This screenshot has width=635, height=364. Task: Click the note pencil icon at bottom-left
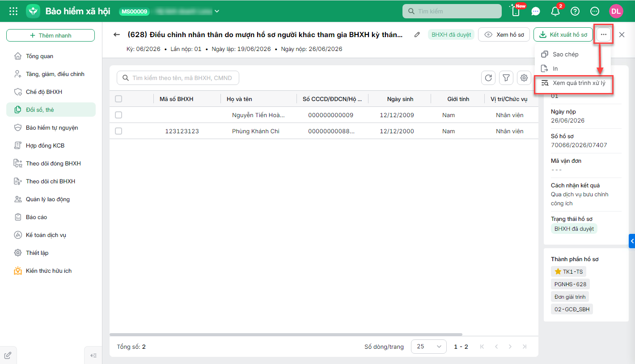click(x=8, y=356)
